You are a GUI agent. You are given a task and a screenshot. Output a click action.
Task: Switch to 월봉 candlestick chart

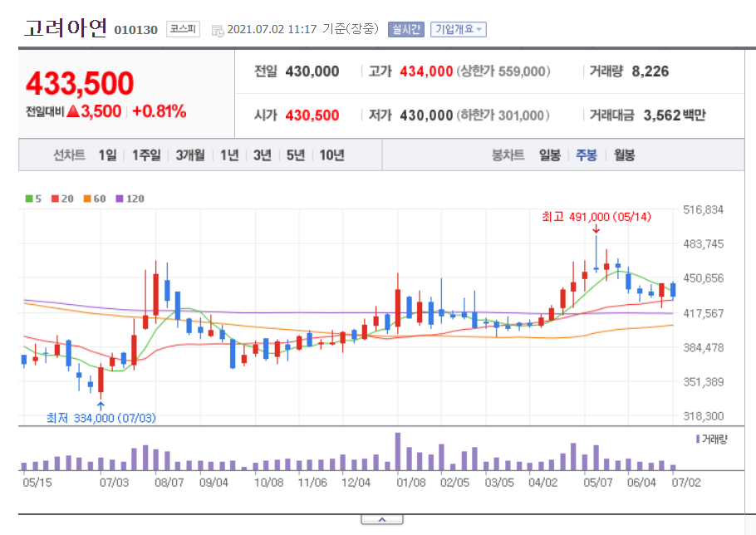tap(624, 155)
